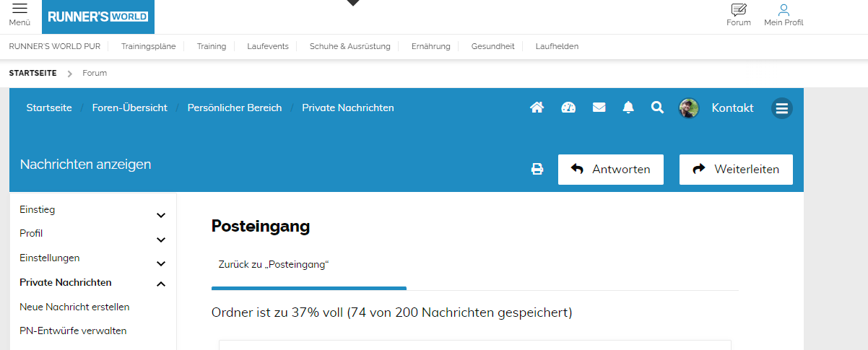Expand the Profil sidebar section

tap(161, 239)
